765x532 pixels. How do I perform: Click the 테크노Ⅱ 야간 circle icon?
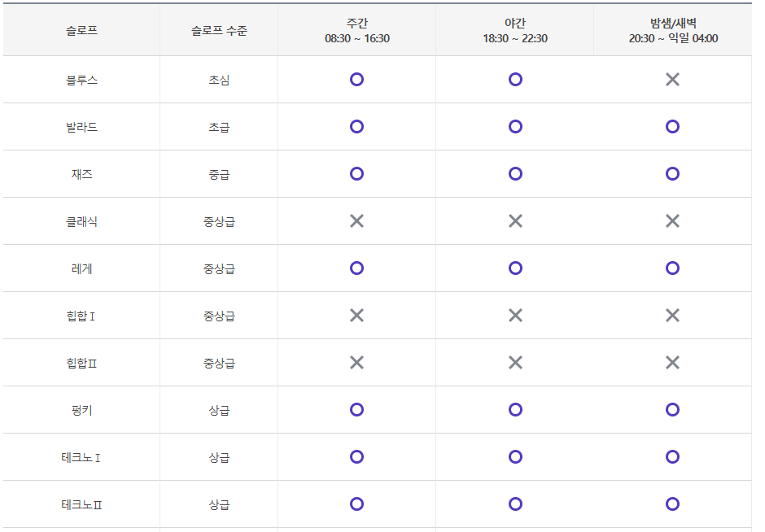[515, 504]
